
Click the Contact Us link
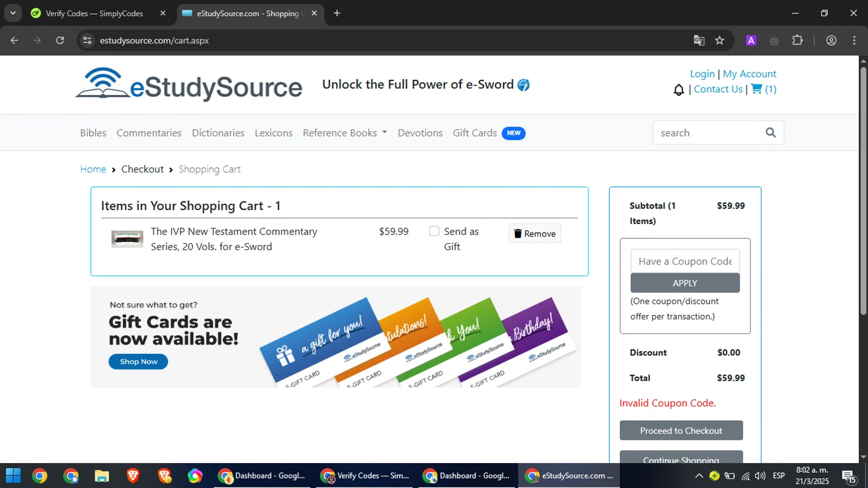tap(718, 89)
